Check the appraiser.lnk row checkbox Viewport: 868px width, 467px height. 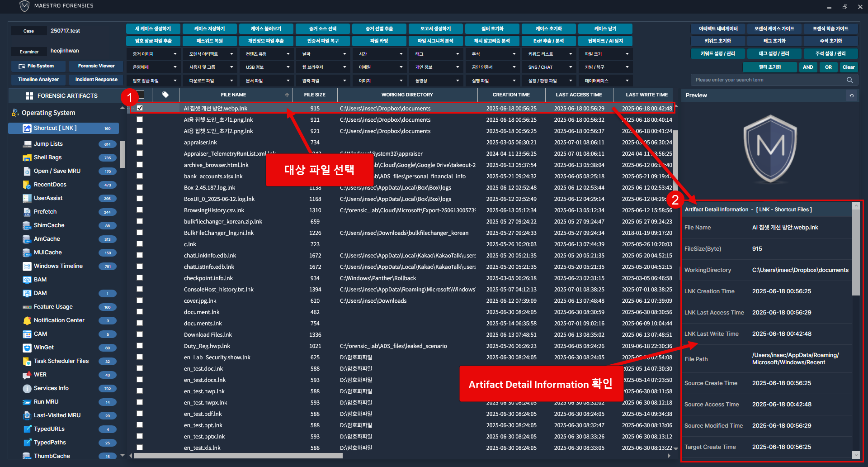coord(140,142)
